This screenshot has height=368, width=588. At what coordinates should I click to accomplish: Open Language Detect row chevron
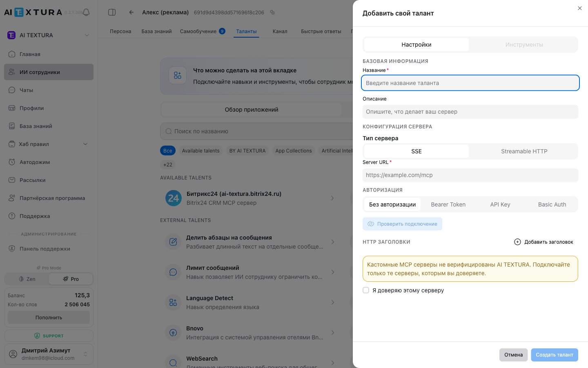(333, 302)
